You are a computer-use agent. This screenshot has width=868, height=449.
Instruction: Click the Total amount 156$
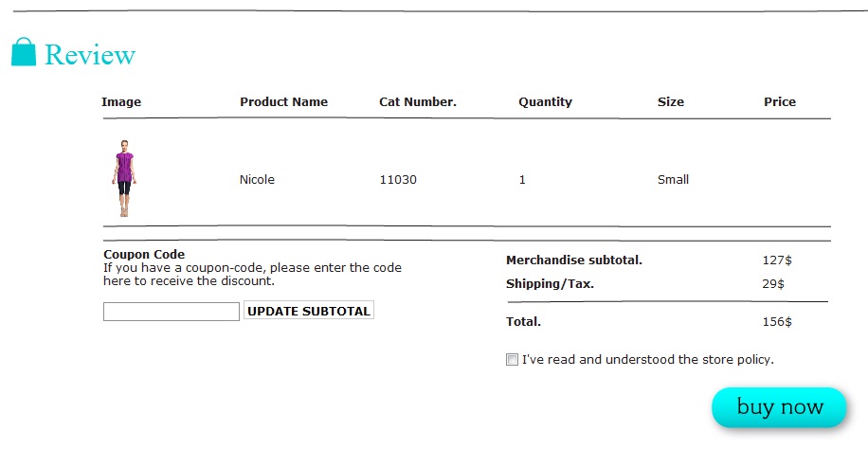pyautogui.click(x=777, y=322)
